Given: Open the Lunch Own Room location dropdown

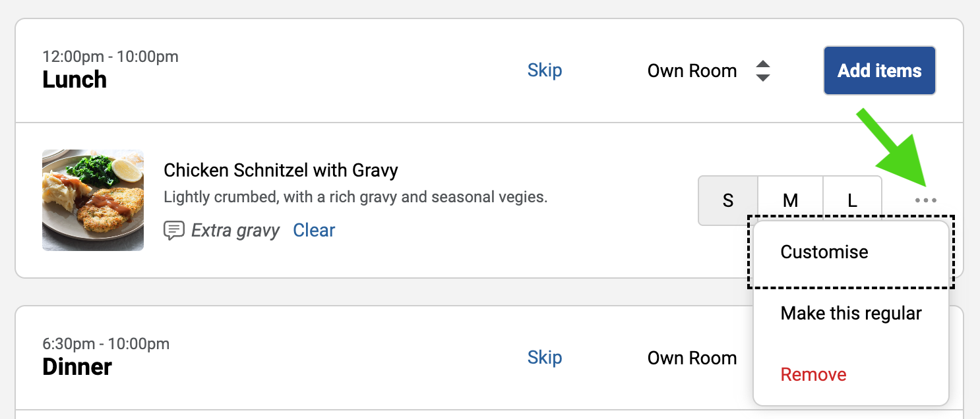Looking at the screenshot, I should point(692,70).
